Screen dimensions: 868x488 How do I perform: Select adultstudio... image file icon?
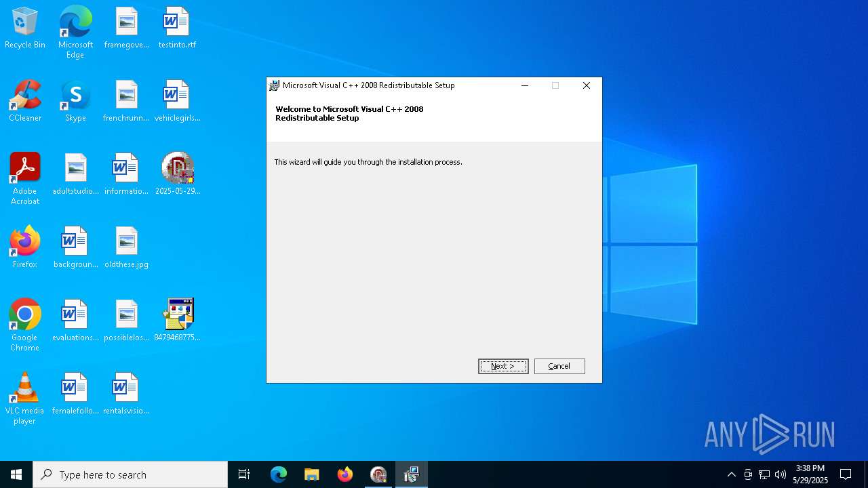75,175
